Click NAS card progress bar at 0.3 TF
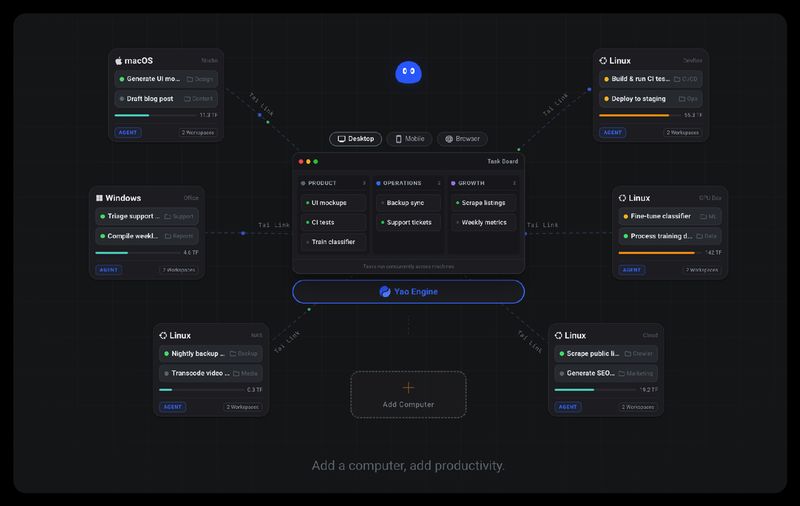Screen dimensions: 800x506 [x=201, y=390]
